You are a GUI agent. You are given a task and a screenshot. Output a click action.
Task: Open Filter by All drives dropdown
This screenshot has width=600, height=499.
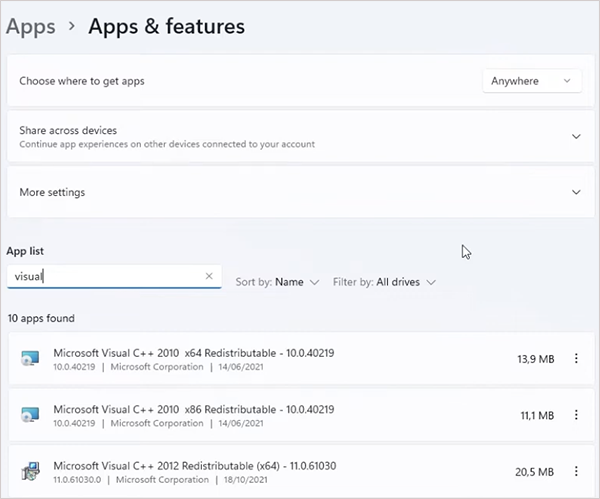tap(384, 282)
